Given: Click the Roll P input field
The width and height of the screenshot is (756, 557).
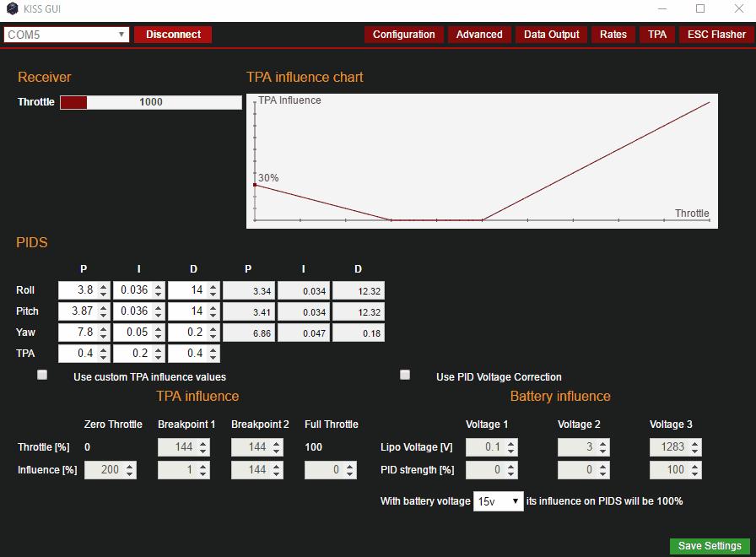Looking at the screenshot, I should point(77,290).
